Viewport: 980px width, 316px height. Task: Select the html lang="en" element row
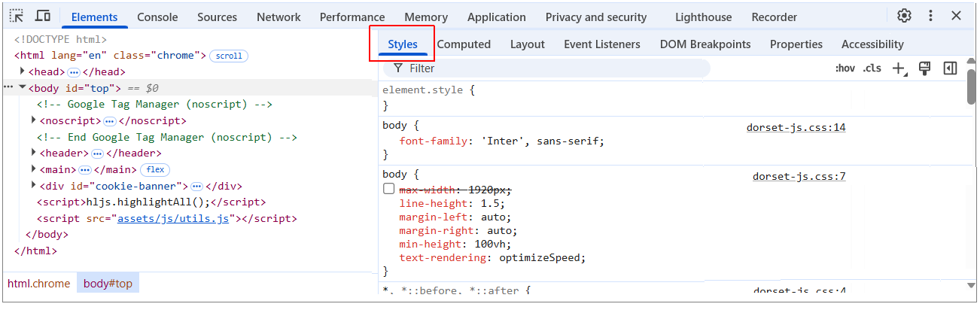coord(110,56)
